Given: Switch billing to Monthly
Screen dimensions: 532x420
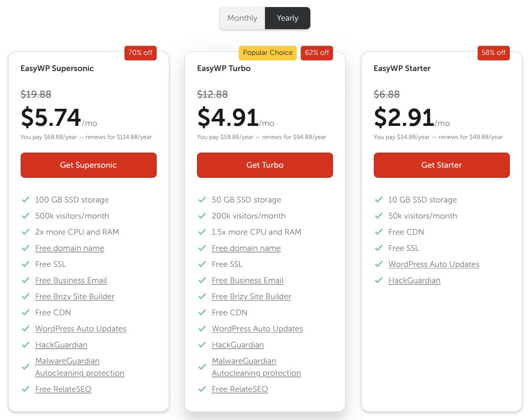Looking at the screenshot, I should (242, 18).
